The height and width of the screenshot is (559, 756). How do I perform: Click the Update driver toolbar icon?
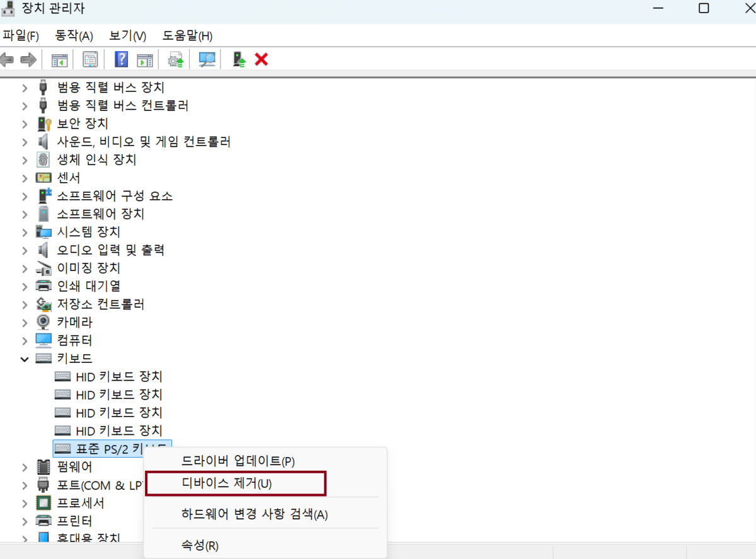pos(176,60)
